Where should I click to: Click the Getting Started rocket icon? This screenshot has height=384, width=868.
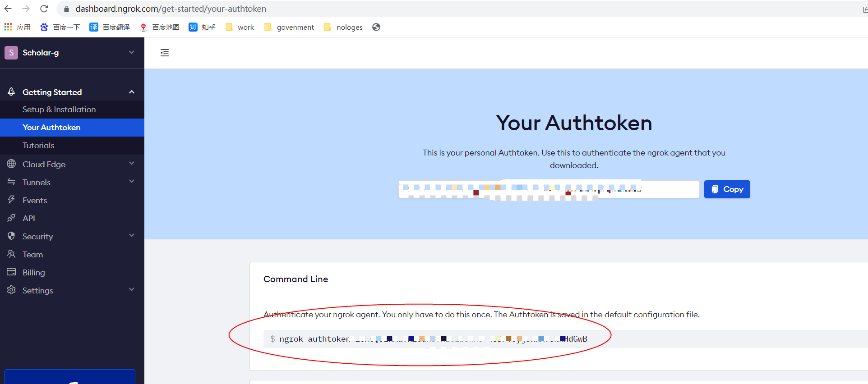click(x=11, y=91)
